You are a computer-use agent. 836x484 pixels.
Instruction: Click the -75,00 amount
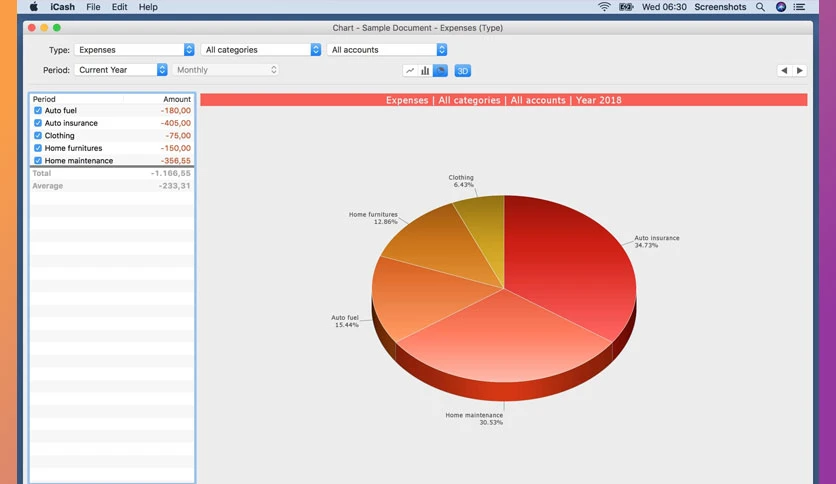[178, 135]
